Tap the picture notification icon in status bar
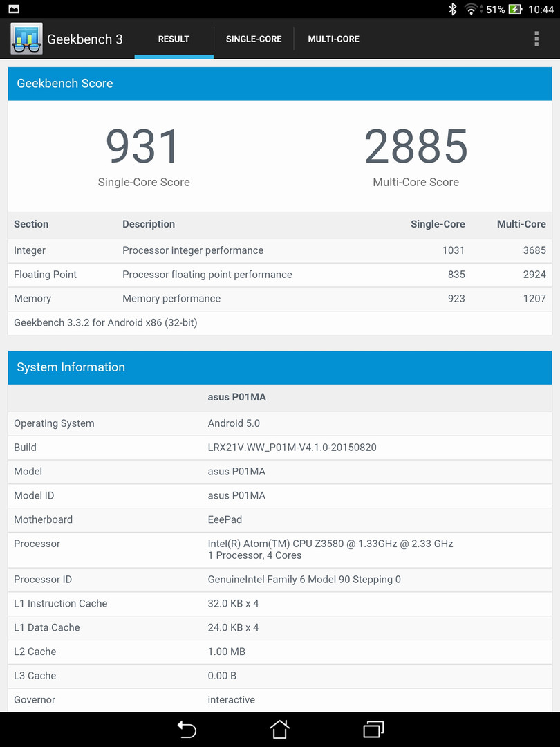Image resolution: width=560 pixels, height=747 pixels. [14, 10]
